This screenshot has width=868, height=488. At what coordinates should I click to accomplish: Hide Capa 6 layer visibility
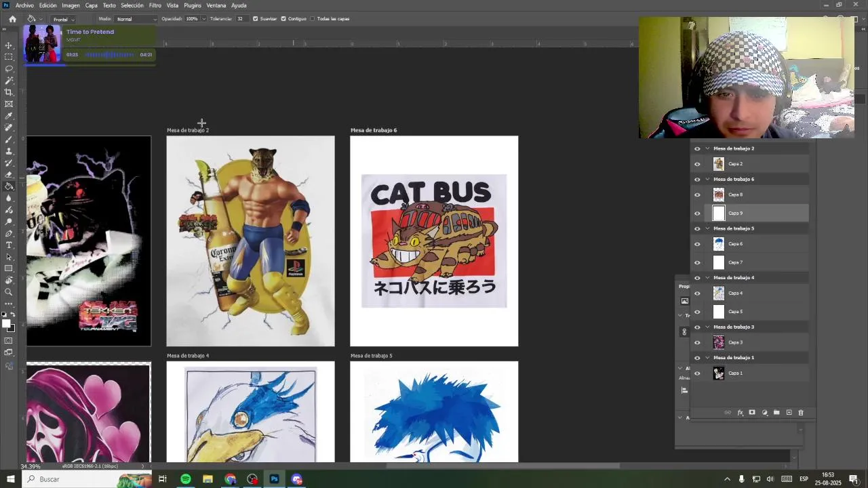pos(697,244)
